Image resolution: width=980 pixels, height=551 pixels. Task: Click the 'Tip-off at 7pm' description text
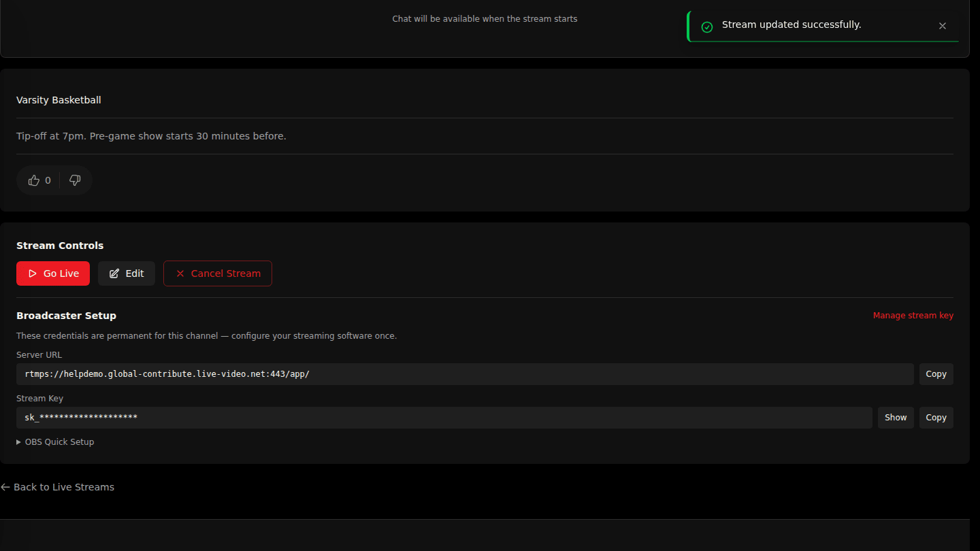[x=151, y=136]
